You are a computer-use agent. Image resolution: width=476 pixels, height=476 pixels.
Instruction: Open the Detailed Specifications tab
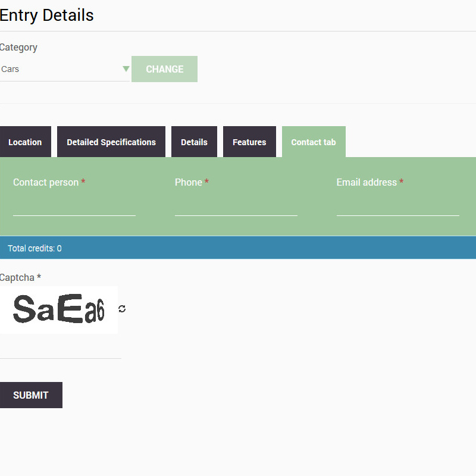[x=111, y=142]
